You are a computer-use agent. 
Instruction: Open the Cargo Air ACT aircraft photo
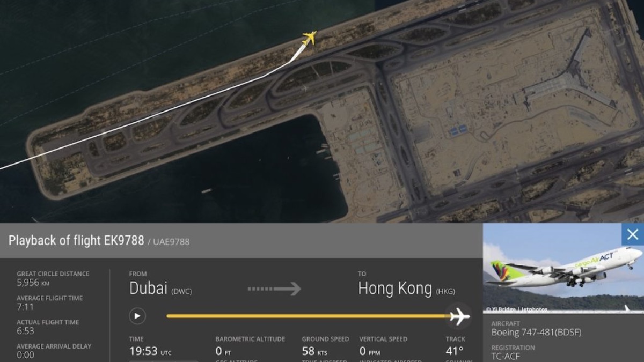[x=563, y=267]
